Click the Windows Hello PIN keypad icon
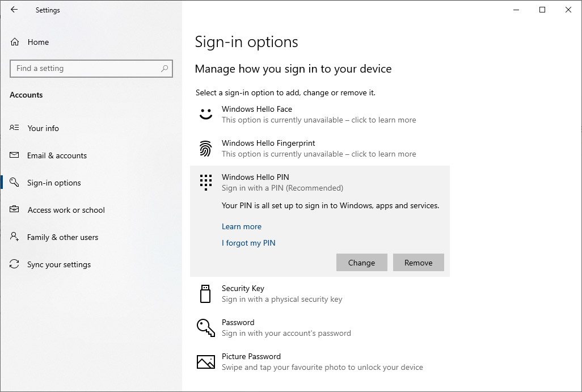 206,182
